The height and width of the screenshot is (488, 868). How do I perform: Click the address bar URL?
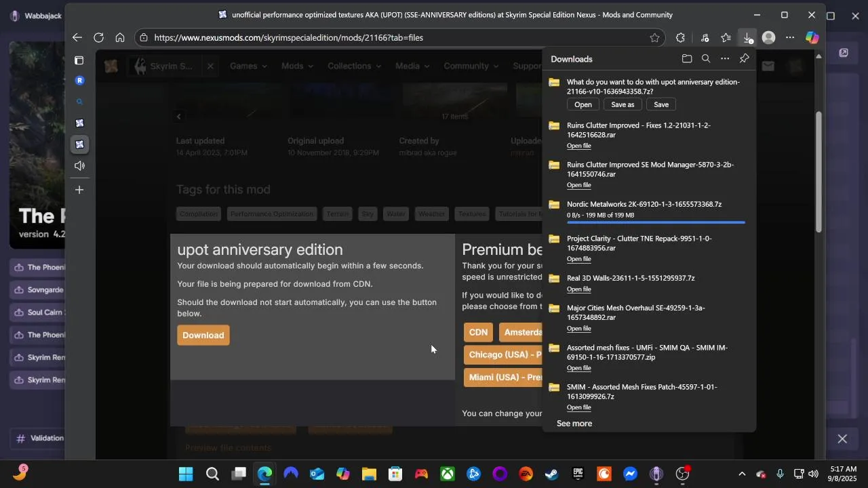[x=288, y=38]
